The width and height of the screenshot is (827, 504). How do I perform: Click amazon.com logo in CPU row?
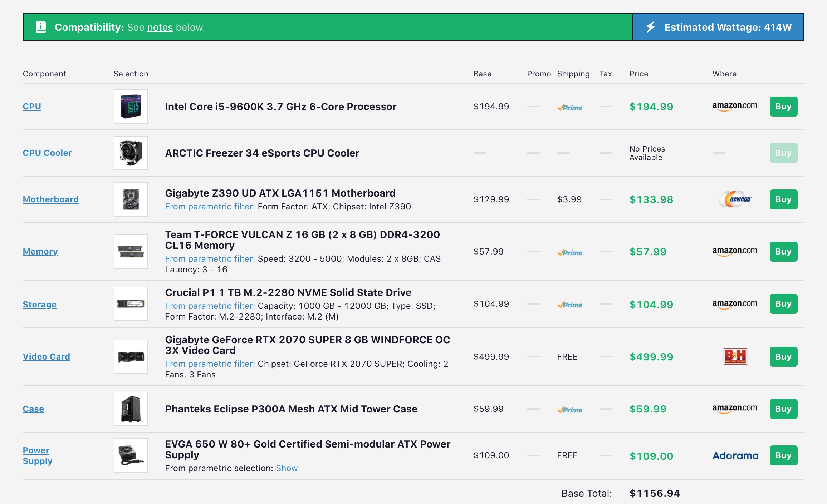coord(734,106)
